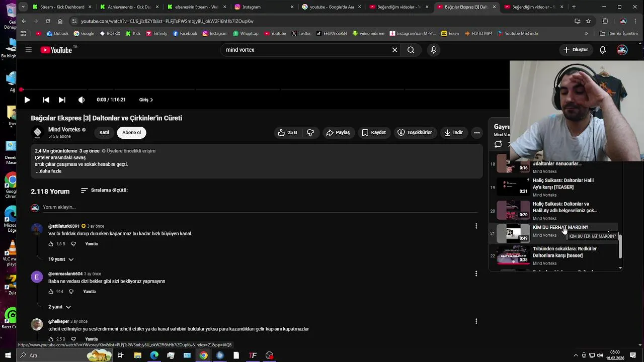Image resolution: width=644 pixels, height=362 pixels.
Task: Go to previous video in playlist
Action: coord(46,100)
